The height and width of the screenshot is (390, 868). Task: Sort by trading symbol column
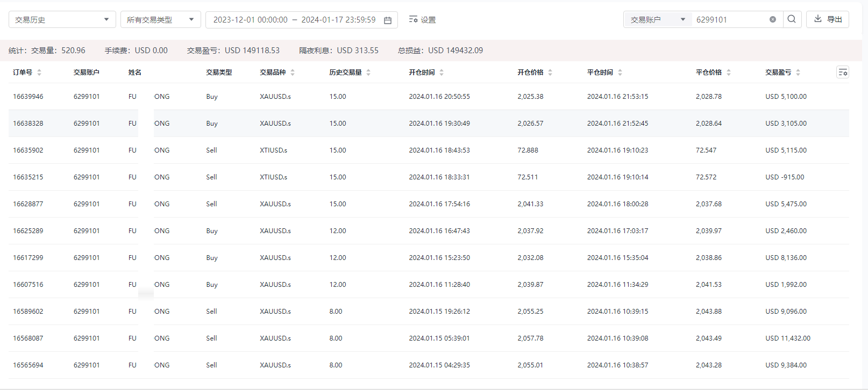(x=293, y=73)
